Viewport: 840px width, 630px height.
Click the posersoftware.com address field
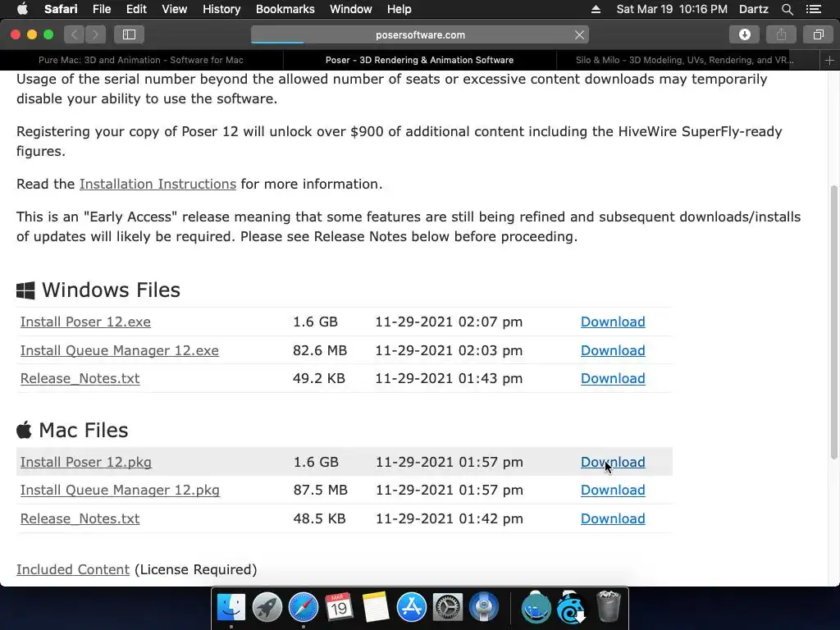pyautogui.click(x=420, y=34)
